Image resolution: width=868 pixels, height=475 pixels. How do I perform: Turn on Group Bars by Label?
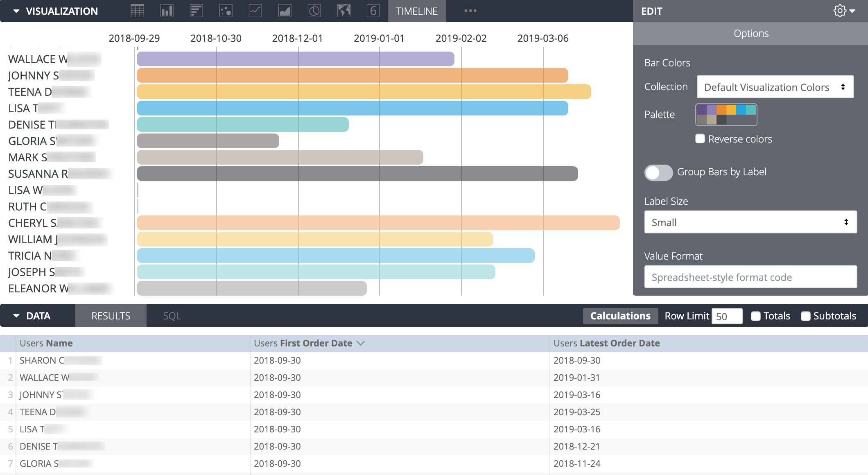click(658, 172)
